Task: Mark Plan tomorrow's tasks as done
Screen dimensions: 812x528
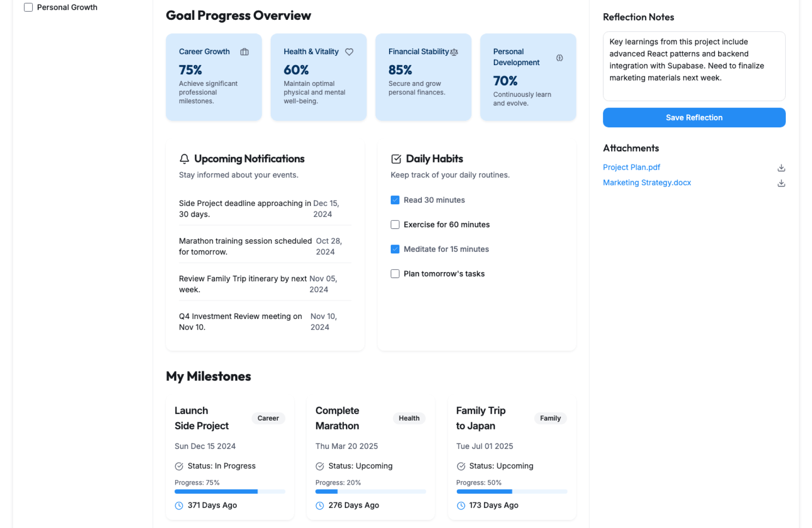Action: click(x=395, y=274)
